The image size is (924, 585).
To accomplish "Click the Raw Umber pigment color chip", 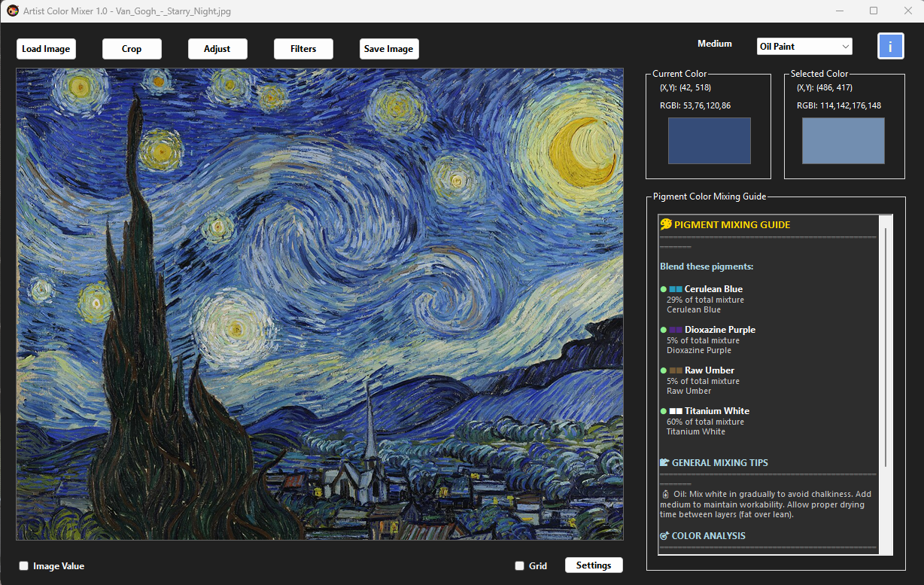I will (675, 370).
